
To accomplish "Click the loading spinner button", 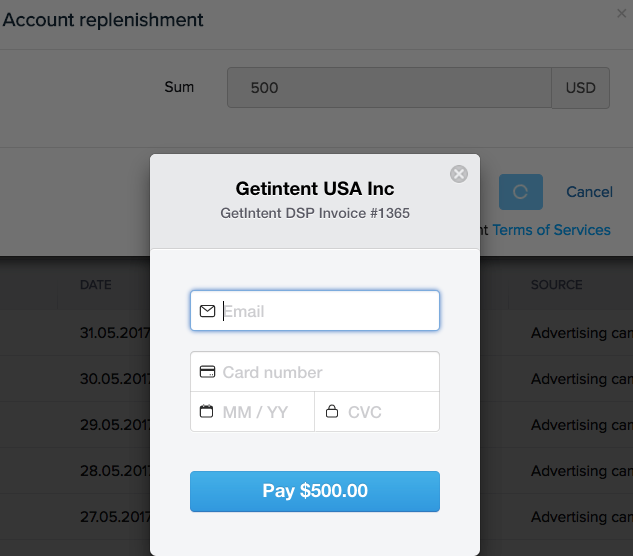I will pyautogui.click(x=520, y=191).
